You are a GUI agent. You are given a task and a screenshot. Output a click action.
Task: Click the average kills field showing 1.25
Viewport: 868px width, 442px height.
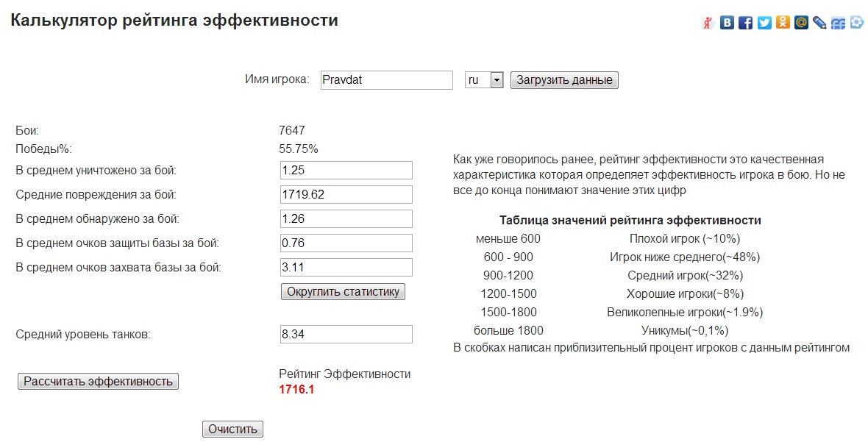[346, 171]
